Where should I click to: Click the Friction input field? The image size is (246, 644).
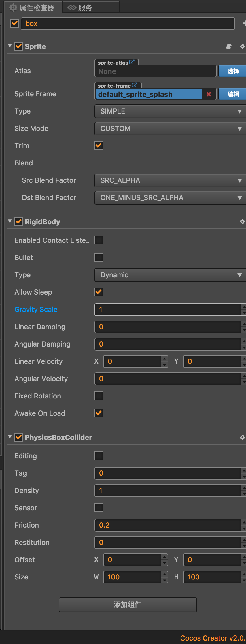(168, 525)
